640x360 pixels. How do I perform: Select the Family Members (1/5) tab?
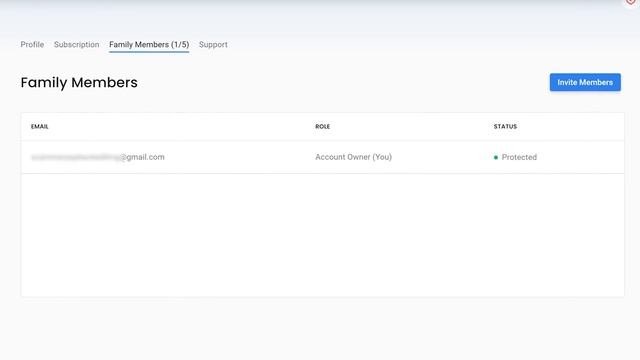click(x=149, y=44)
